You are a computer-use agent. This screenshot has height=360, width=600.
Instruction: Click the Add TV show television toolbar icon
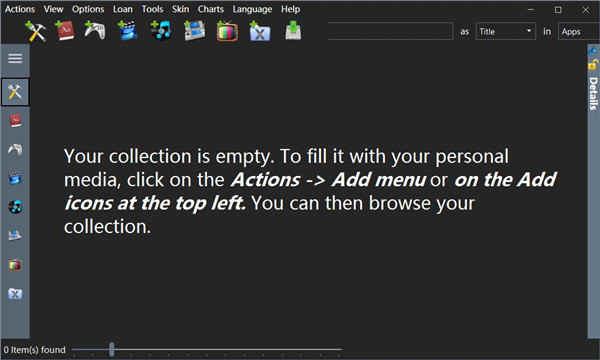[x=227, y=31]
